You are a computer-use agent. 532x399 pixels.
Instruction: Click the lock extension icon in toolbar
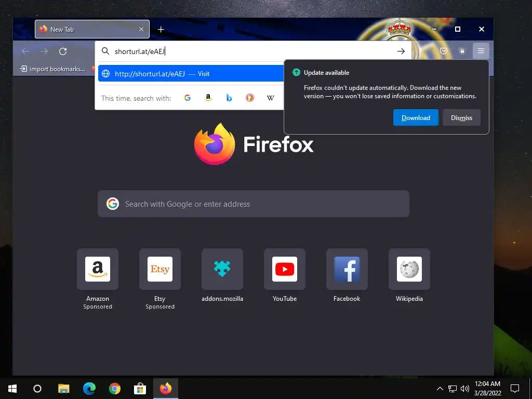tap(462, 51)
